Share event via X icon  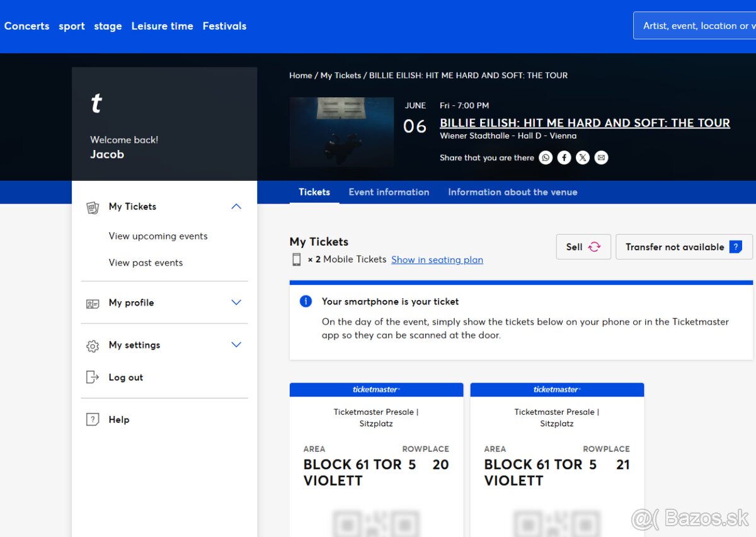[x=583, y=158]
